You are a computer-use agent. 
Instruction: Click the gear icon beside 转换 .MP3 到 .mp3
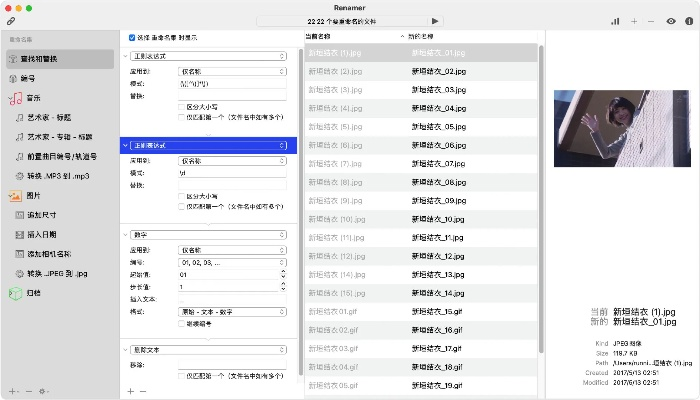pos(19,176)
